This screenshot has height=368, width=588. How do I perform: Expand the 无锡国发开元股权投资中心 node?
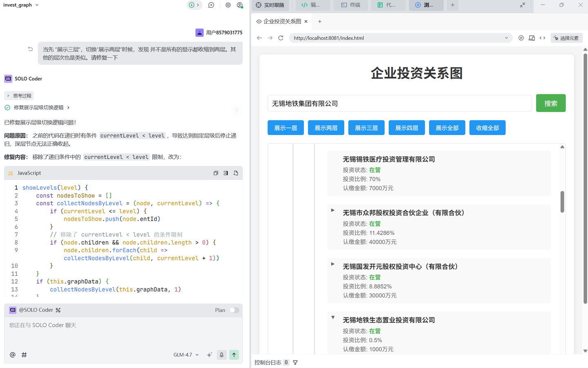[x=333, y=264]
